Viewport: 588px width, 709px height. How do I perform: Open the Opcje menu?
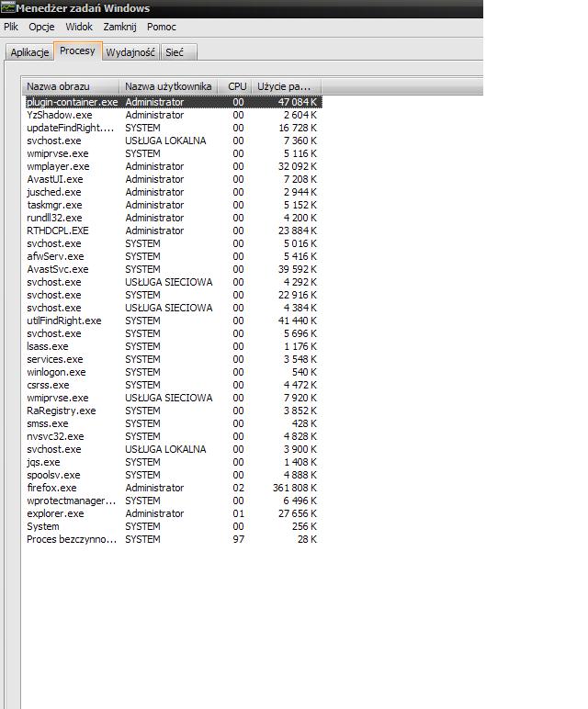click(x=41, y=27)
